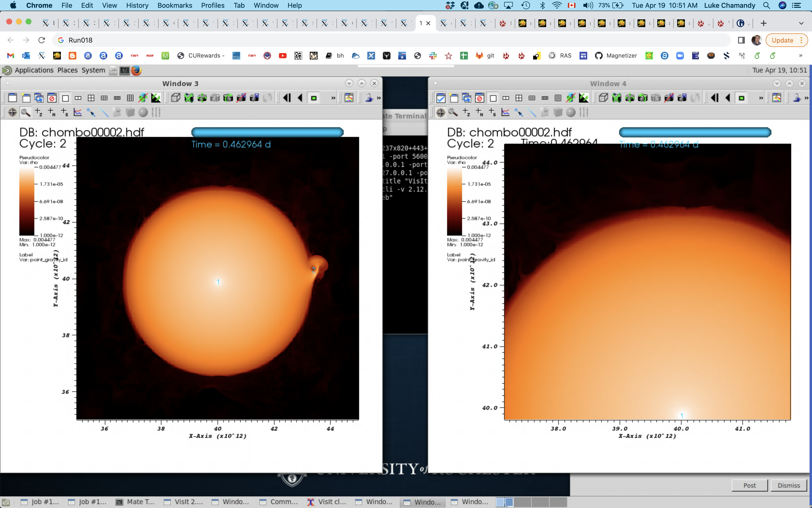Expand animation toolbar overflow in Window 4
This screenshot has height=508, width=812.
coord(761,98)
